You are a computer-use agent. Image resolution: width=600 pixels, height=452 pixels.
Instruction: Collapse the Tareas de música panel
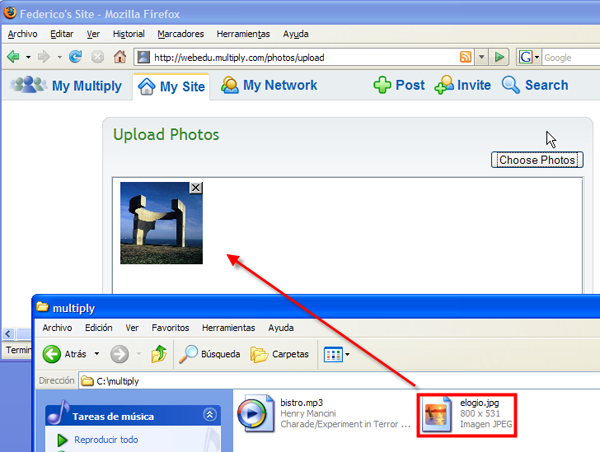[x=209, y=415]
